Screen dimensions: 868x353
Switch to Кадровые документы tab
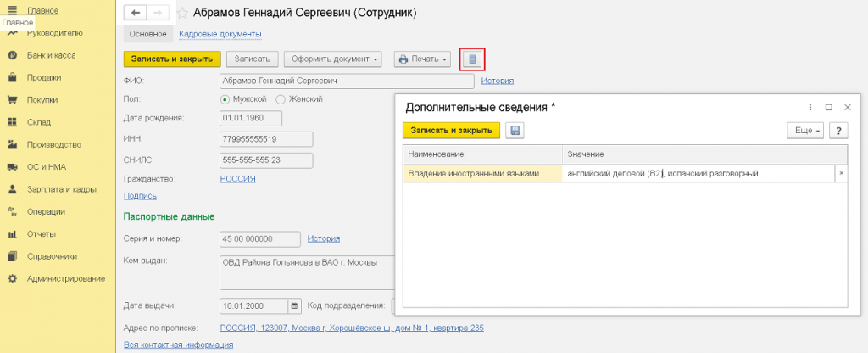(220, 34)
